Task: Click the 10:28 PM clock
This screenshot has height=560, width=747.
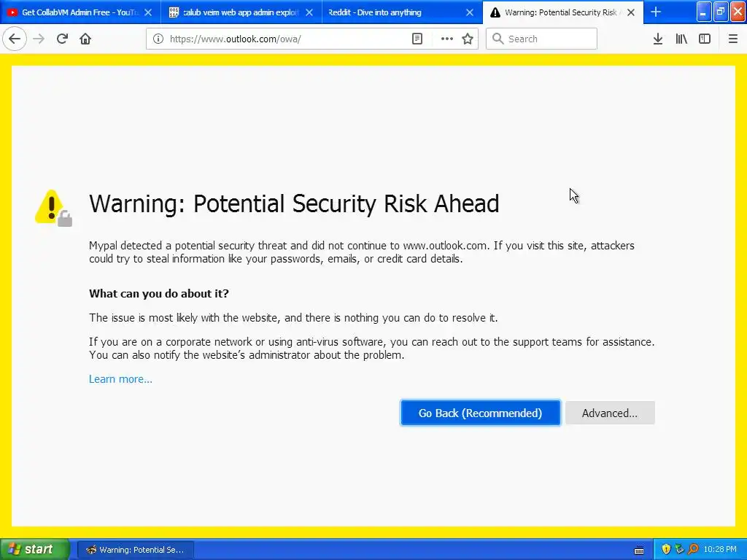Action: pyautogui.click(x=720, y=550)
